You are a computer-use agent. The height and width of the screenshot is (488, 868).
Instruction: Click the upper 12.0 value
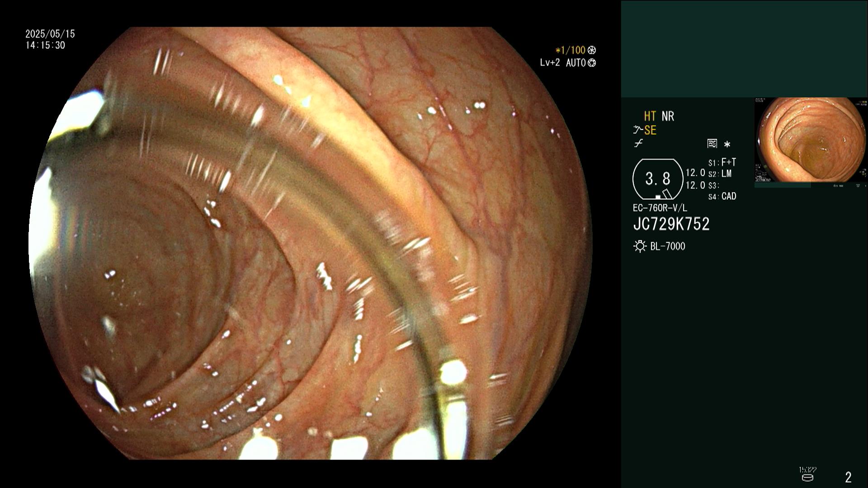click(x=695, y=173)
